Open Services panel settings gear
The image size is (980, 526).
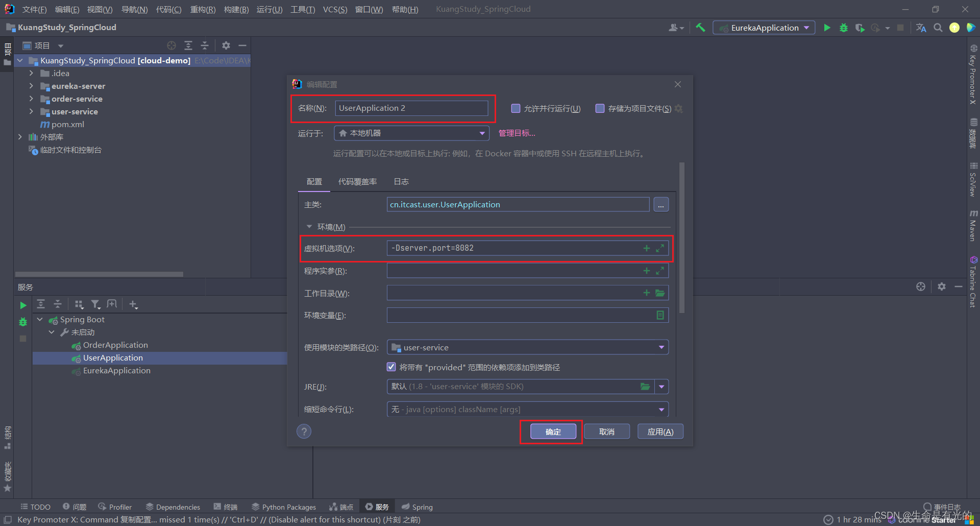[x=942, y=286]
